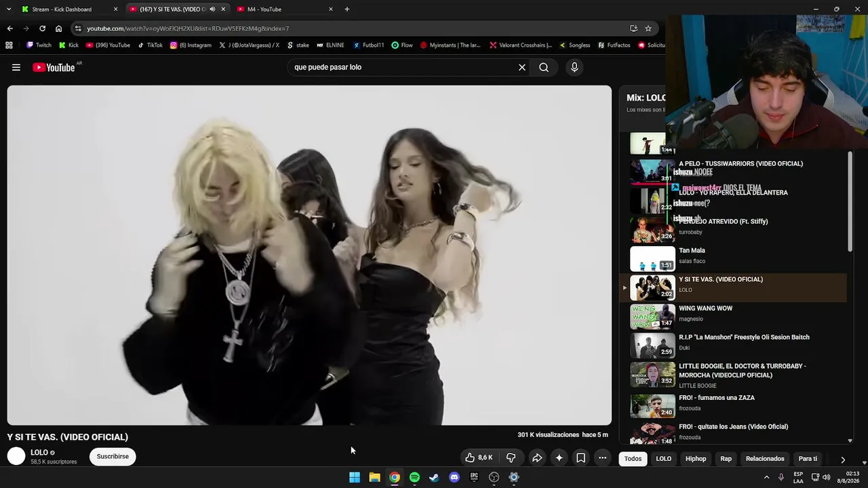Play MOROCHA videoclip by LITTLE BOOGIE
Viewport: 868px width, 488px height.
point(732,375)
